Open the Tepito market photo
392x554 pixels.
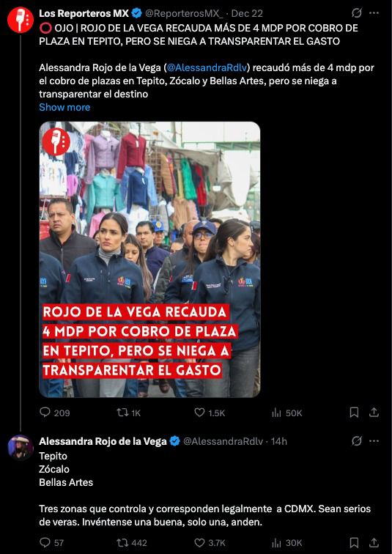pos(149,259)
